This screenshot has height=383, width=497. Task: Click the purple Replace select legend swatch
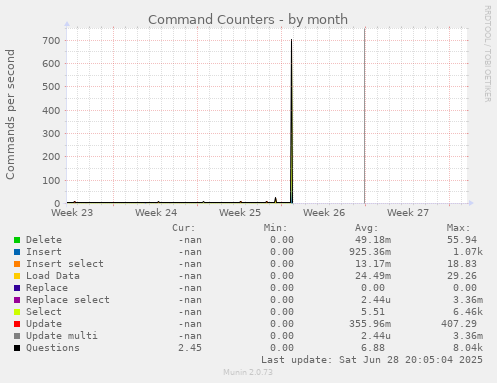pyautogui.click(x=17, y=300)
